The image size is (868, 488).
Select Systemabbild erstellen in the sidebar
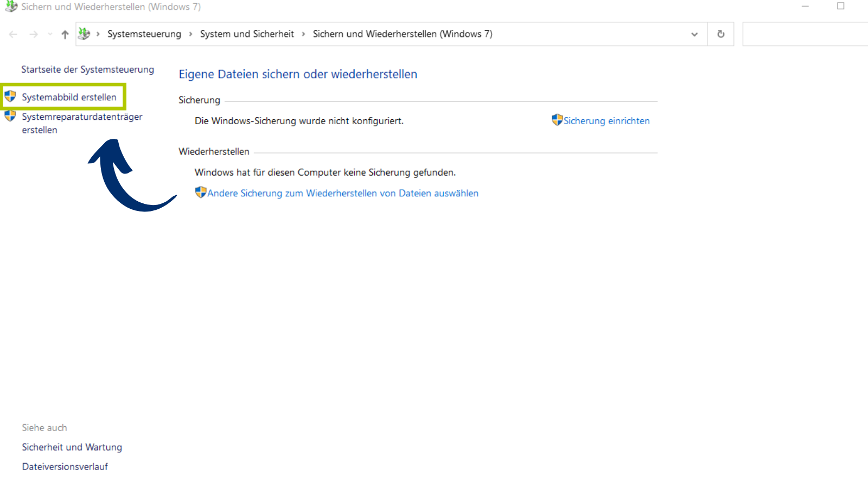[69, 97]
